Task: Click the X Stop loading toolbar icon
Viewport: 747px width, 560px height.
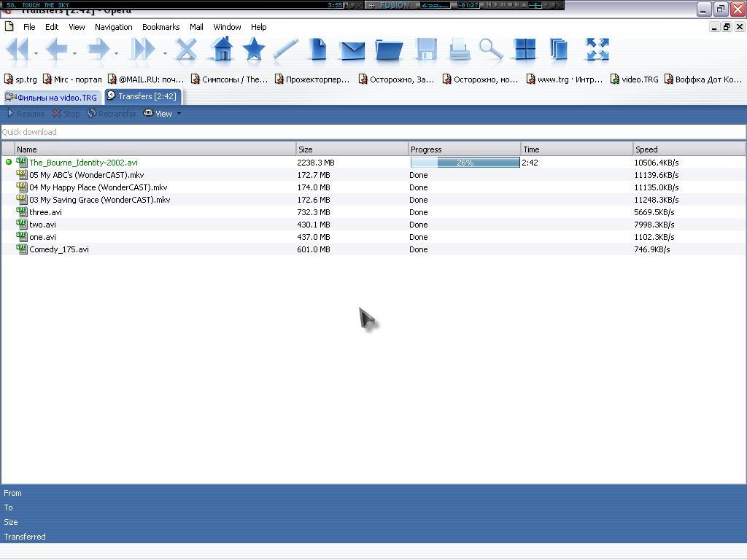Action: [x=187, y=50]
